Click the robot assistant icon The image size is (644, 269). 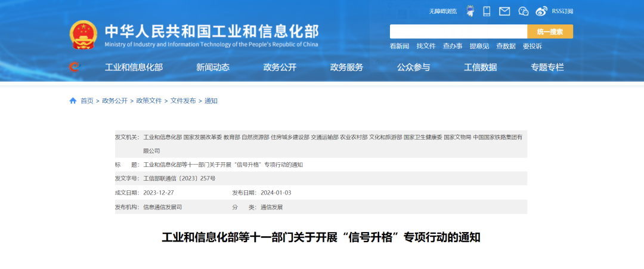click(x=470, y=11)
